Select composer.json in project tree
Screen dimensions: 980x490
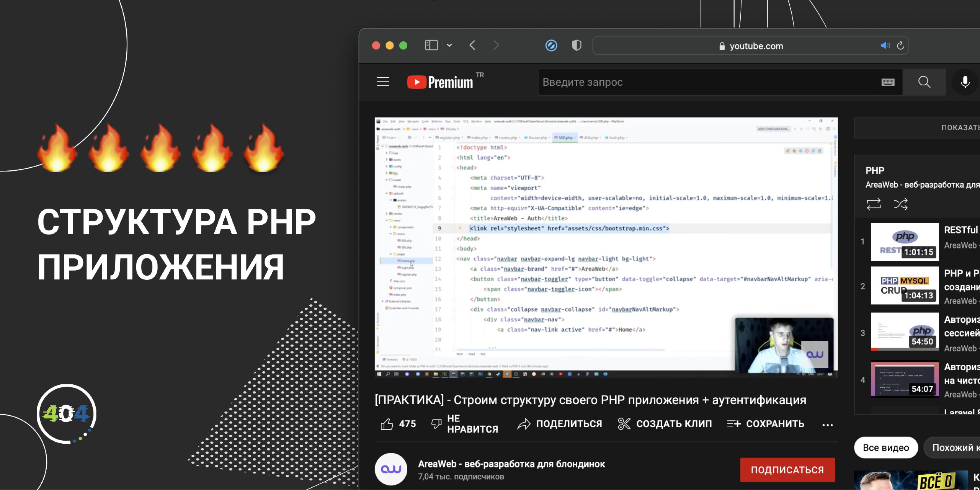point(401,288)
